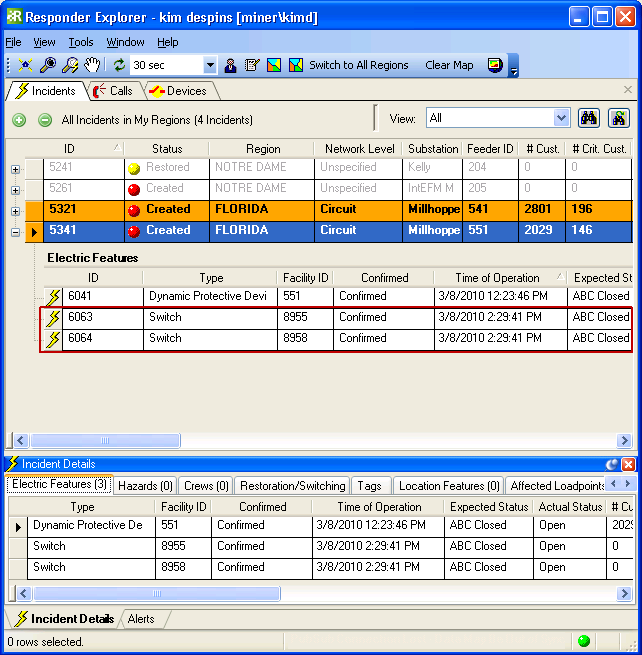Click the incident details horizontal scrollbar
This screenshot has width=642, height=655.
[x=155, y=594]
